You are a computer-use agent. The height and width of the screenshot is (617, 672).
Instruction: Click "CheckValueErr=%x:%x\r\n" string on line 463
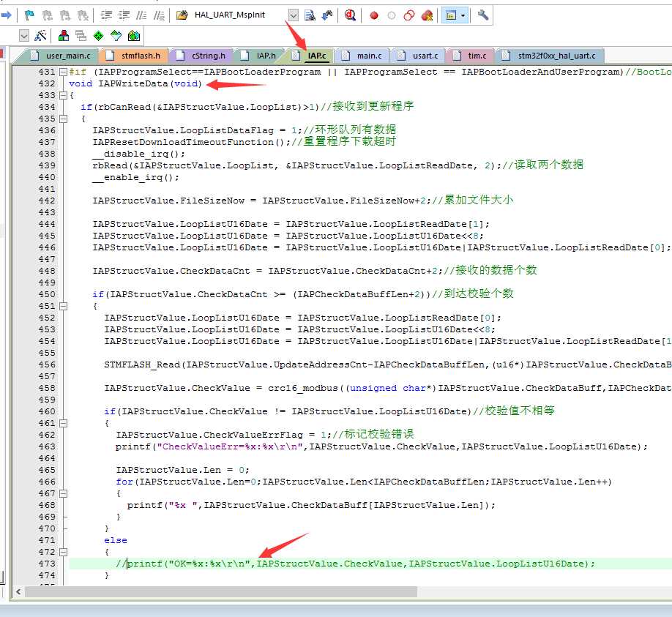[x=230, y=447]
